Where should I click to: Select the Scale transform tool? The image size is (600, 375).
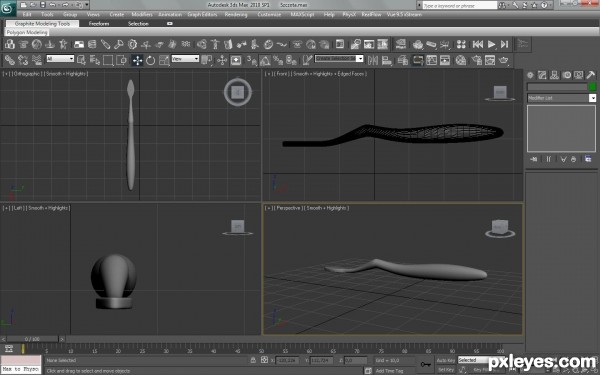164,60
